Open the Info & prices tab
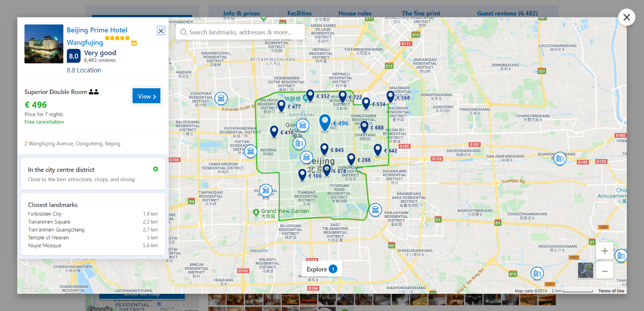Screen dimensions: 644x311 click(x=242, y=13)
